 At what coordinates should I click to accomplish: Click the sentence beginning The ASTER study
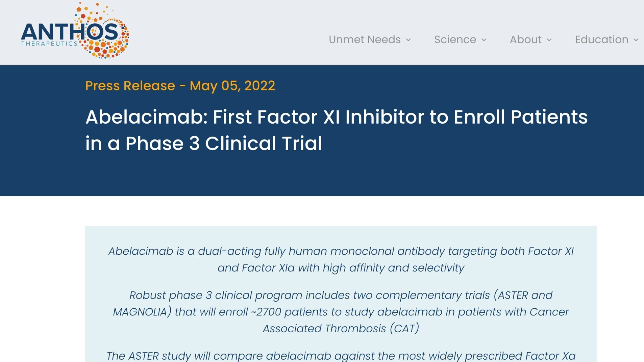point(341,356)
